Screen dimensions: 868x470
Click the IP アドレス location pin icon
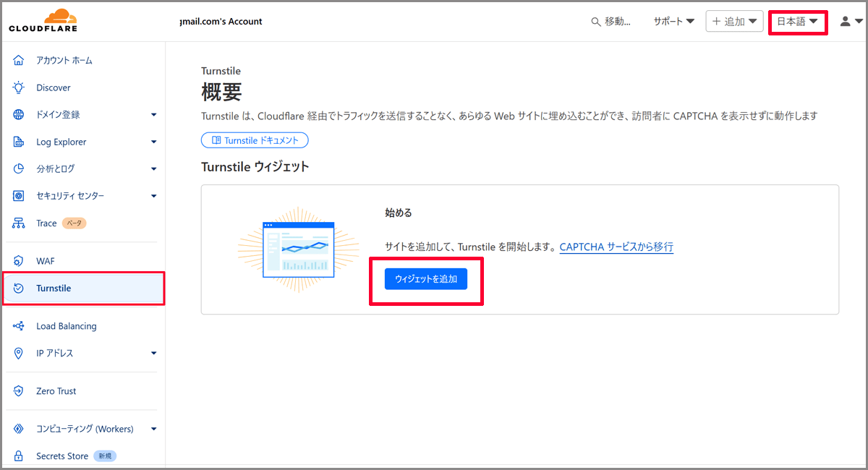[19, 353]
